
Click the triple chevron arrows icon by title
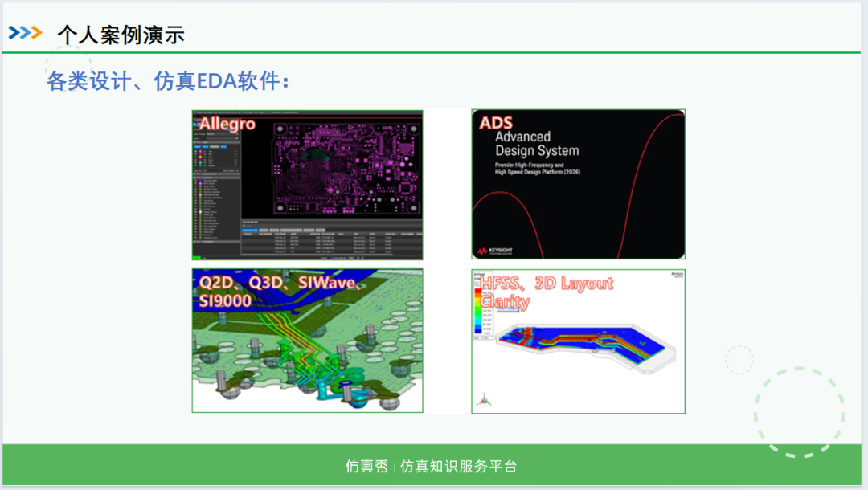pos(26,33)
